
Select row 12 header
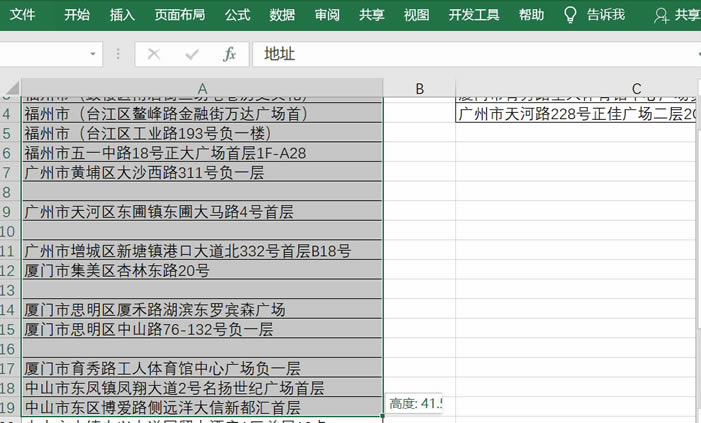tap(10, 271)
